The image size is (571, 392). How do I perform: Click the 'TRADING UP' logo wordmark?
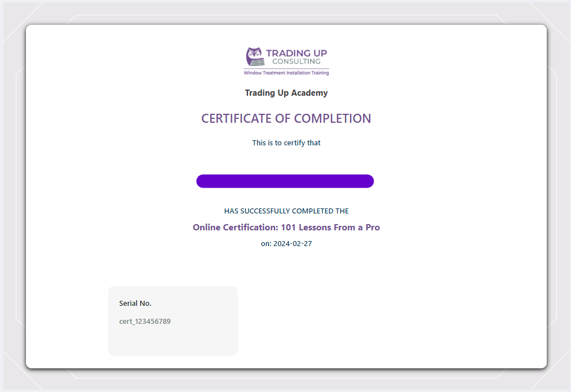pyautogui.click(x=296, y=53)
